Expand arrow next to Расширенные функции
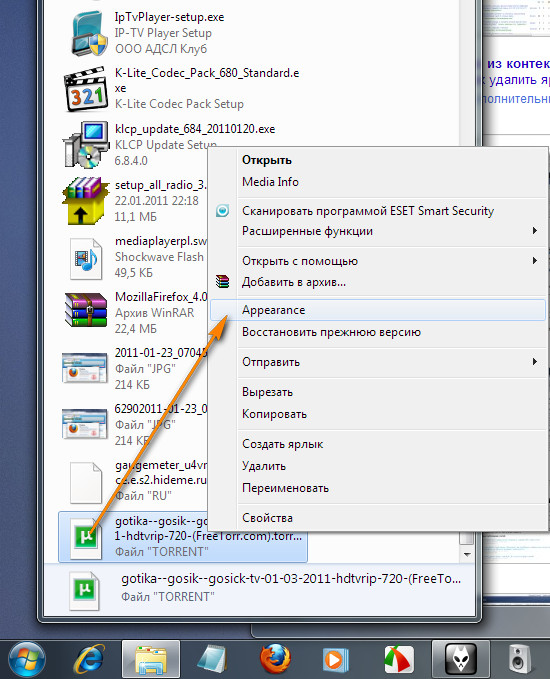 535,231
